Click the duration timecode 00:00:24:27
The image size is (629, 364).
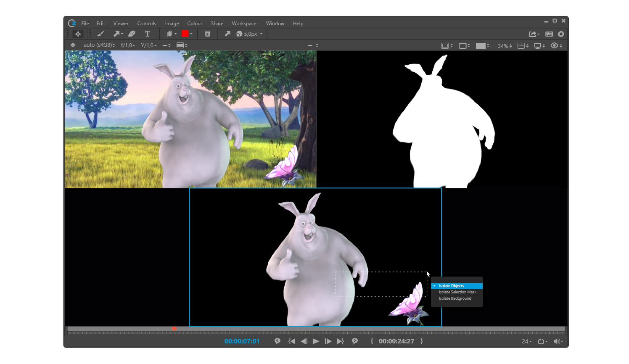pos(396,341)
